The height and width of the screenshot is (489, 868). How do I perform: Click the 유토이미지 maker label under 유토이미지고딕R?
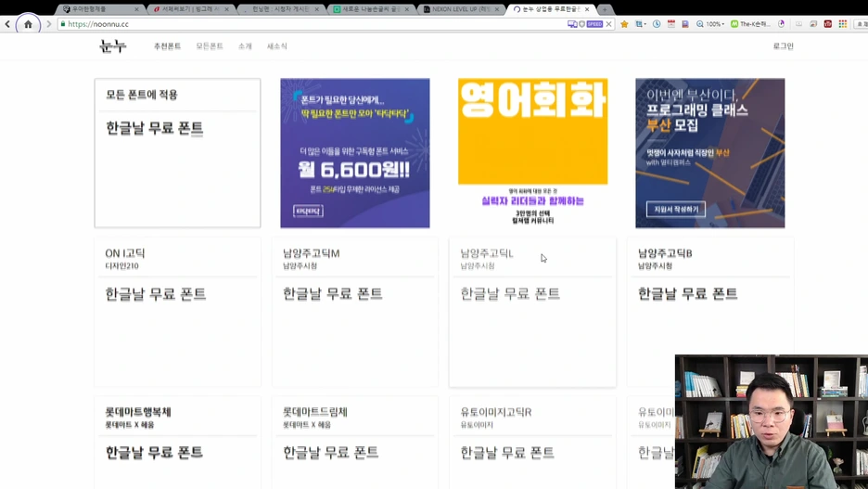pos(477,425)
